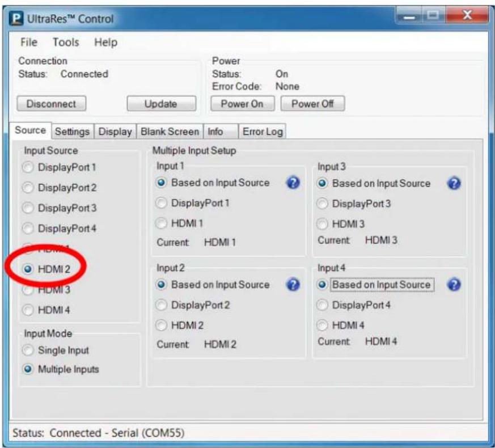Minimize the UltraRes Control window
This screenshot has width=495, height=448.
pyautogui.click(x=408, y=15)
